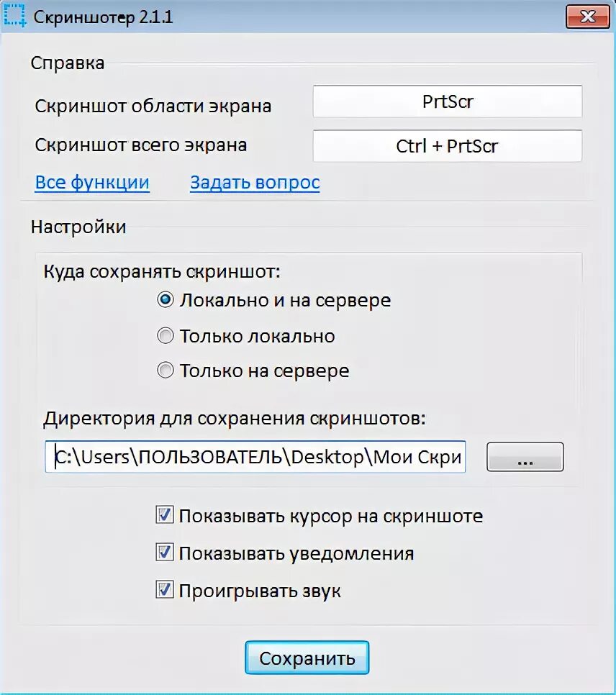The height and width of the screenshot is (695, 616).
Task: Click the screenshot directory path field
Action: pyautogui.click(x=255, y=457)
